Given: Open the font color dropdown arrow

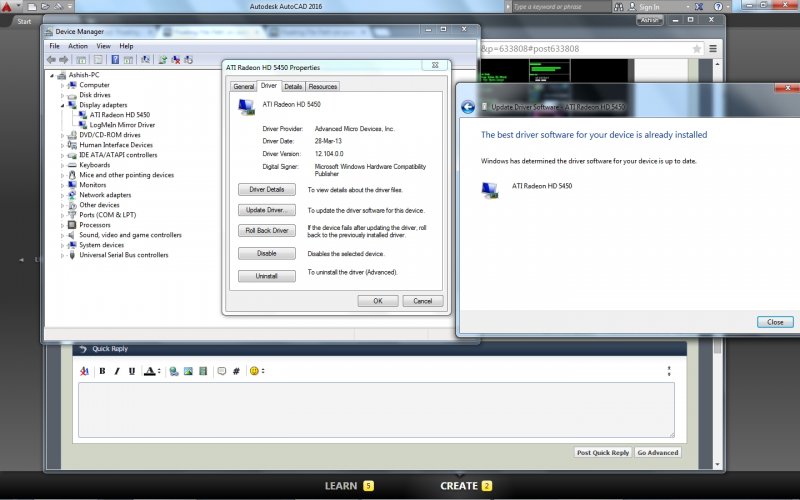Looking at the screenshot, I should click(159, 371).
